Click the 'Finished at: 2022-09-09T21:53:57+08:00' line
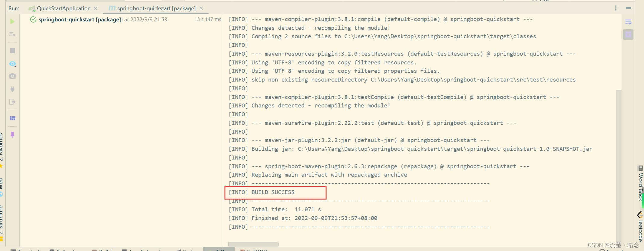 [303, 218]
